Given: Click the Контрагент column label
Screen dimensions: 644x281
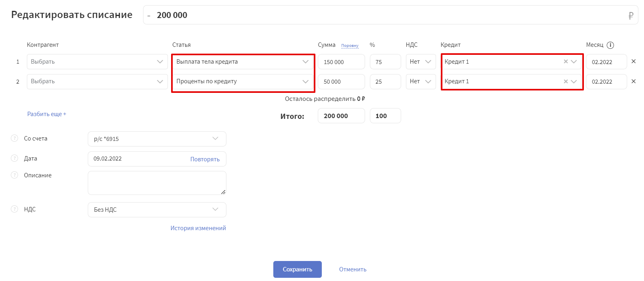Looking at the screenshot, I should tap(43, 45).
